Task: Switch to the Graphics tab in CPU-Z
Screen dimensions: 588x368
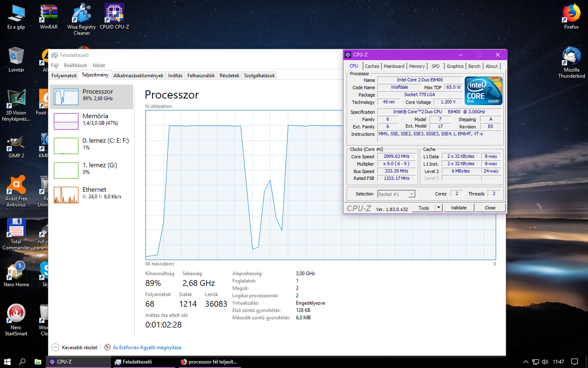Action: point(455,66)
